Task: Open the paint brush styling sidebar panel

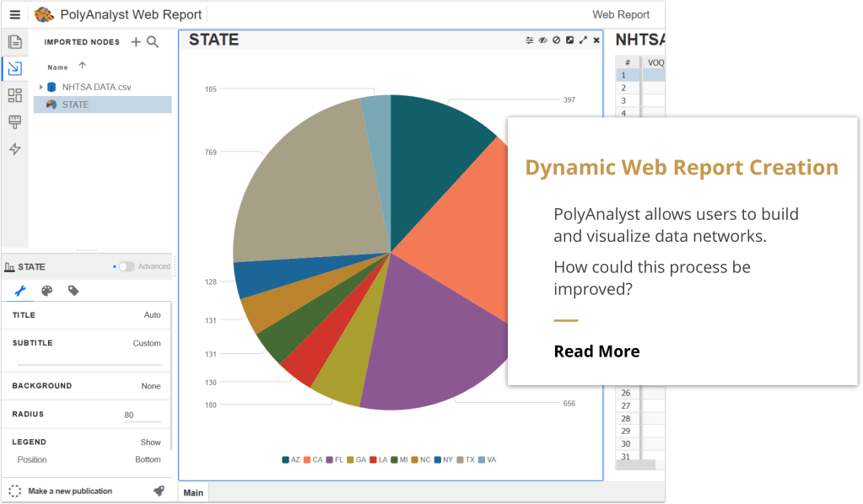Action: point(14,122)
